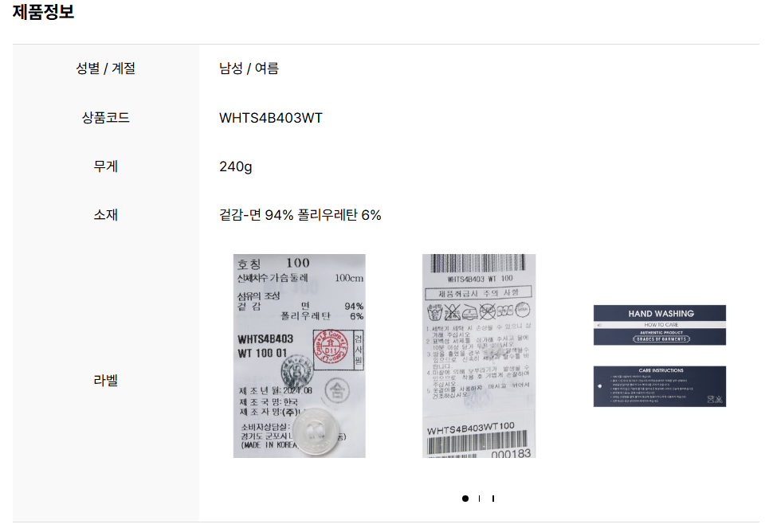Click the HAND WASHING tag image

tap(660, 325)
